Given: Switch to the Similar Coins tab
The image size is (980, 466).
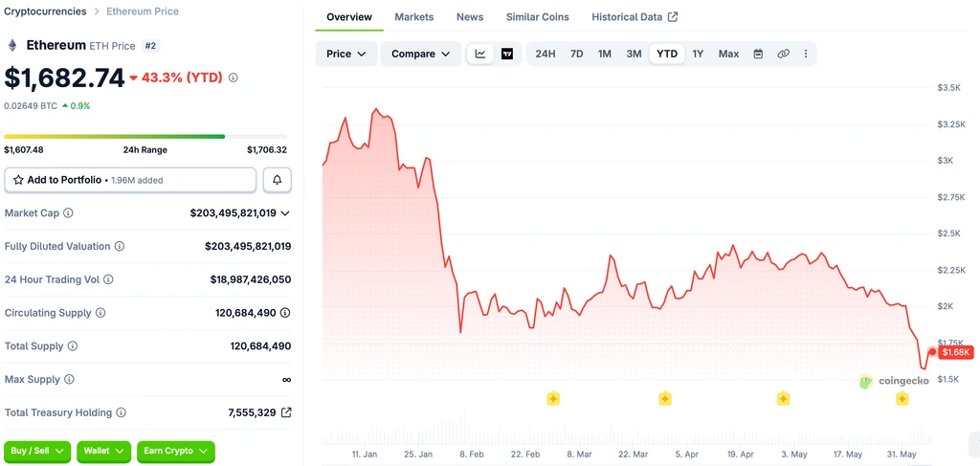Looking at the screenshot, I should 538,17.
